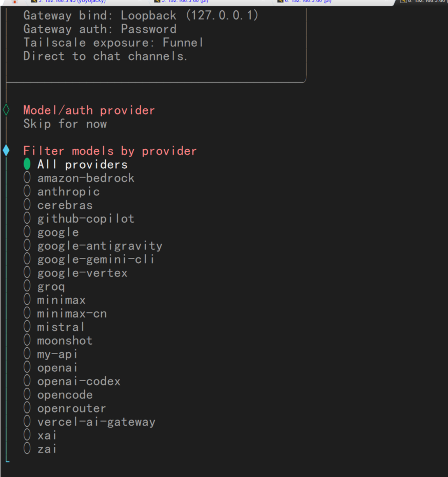This screenshot has width=448, height=477.
Task: Click the 'Direct to chat channels.' line
Action: (105, 56)
